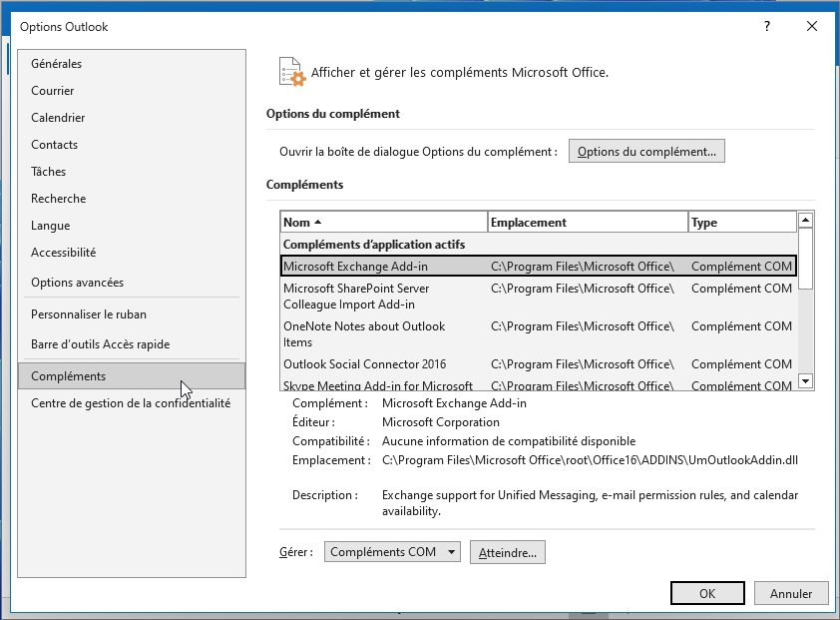Viewport: 840px width, 620px height.
Task: Sort add-ins by Nom column header
Action: point(384,223)
